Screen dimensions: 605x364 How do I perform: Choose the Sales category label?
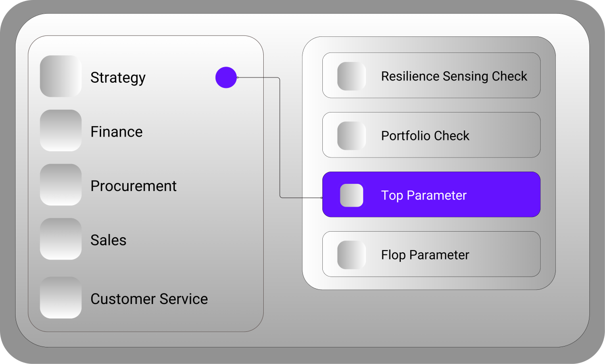click(108, 240)
